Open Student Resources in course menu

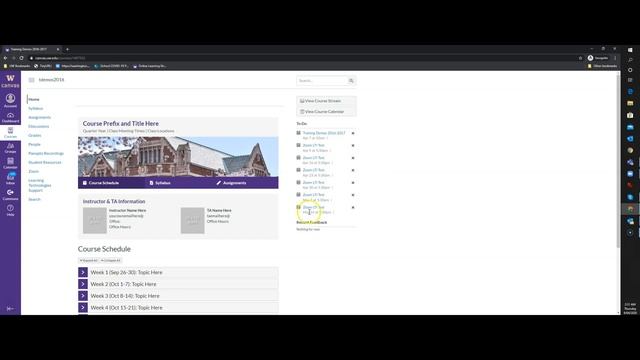coord(44,162)
